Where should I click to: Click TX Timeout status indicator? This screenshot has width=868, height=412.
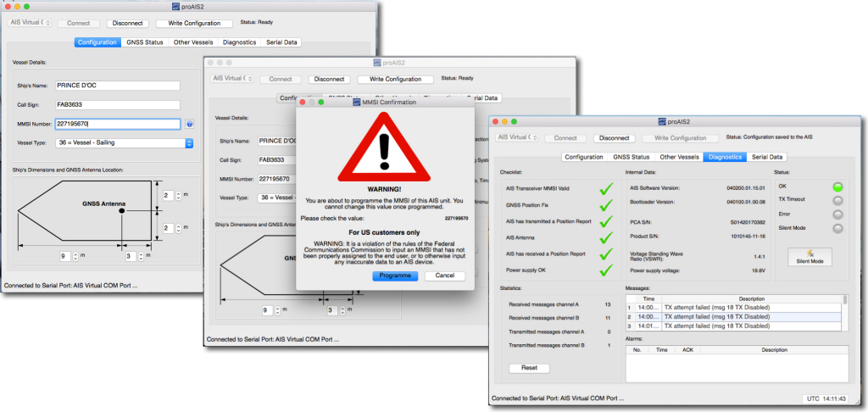point(838,200)
